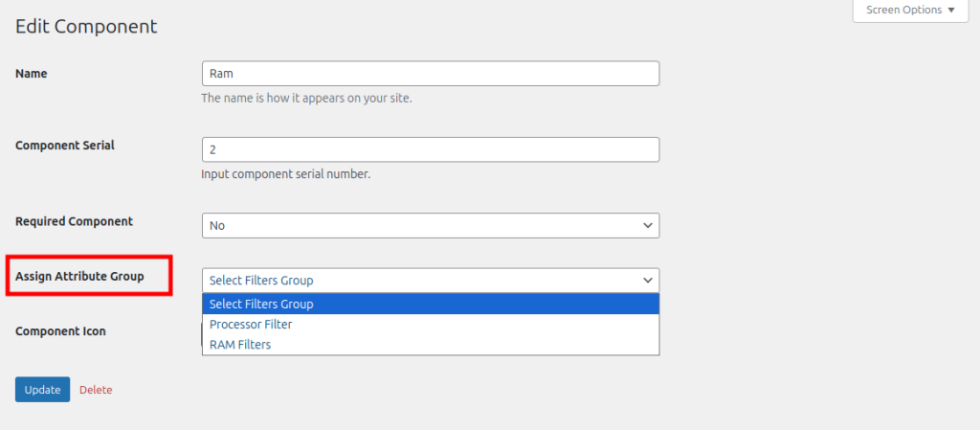
Task: Click the Component Serial label
Action: click(65, 145)
